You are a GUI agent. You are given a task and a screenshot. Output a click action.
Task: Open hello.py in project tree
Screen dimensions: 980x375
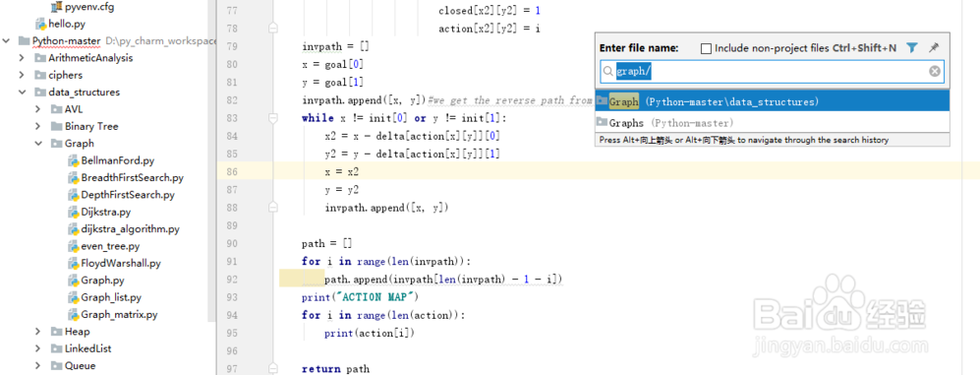coord(67,24)
